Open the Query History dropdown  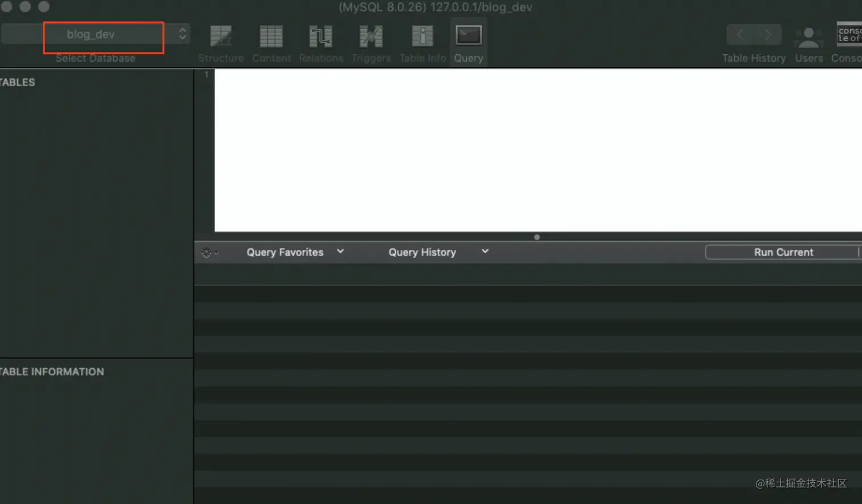point(438,252)
